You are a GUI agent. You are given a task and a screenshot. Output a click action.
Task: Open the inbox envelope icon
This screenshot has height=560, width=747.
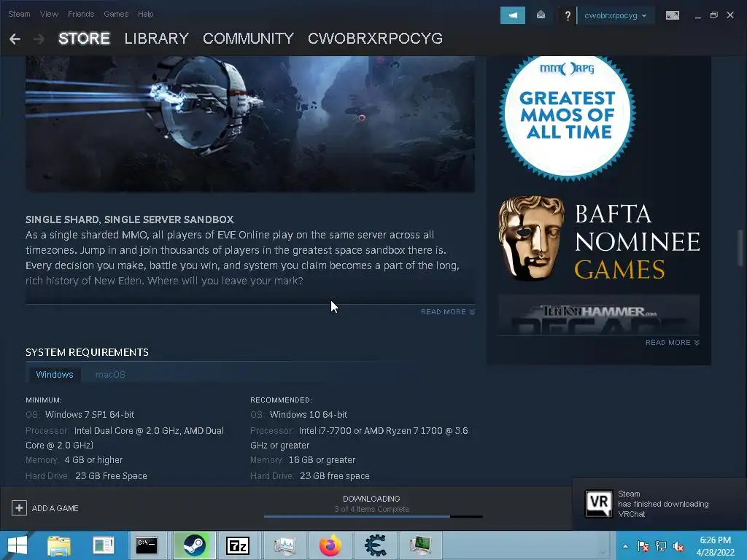(x=541, y=15)
